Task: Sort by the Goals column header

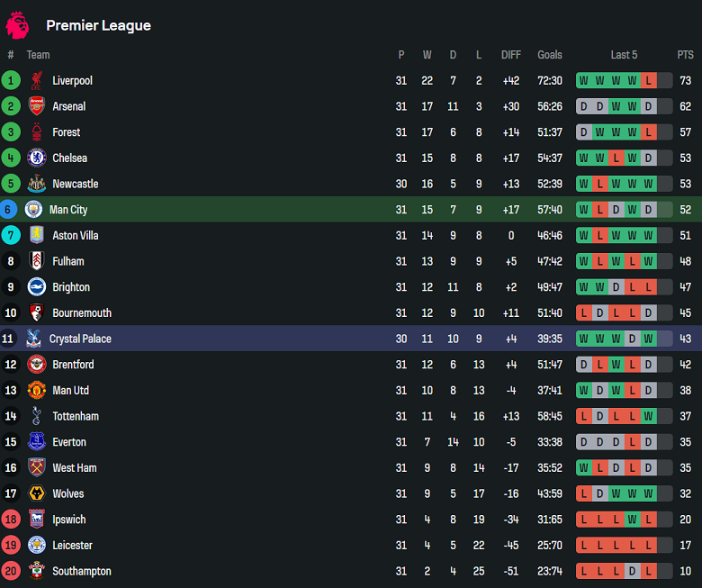Action: [x=549, y=55]
